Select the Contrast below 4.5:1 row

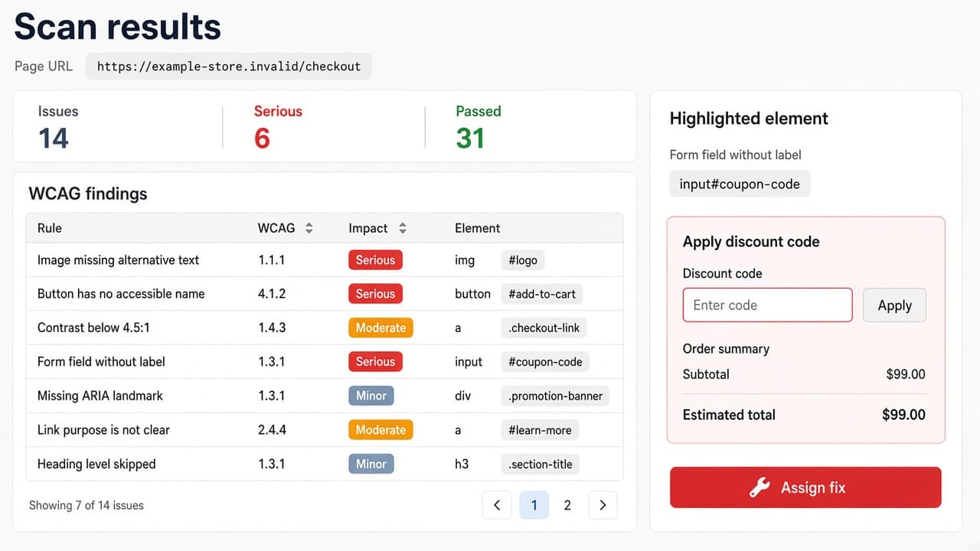click(325, 328)
